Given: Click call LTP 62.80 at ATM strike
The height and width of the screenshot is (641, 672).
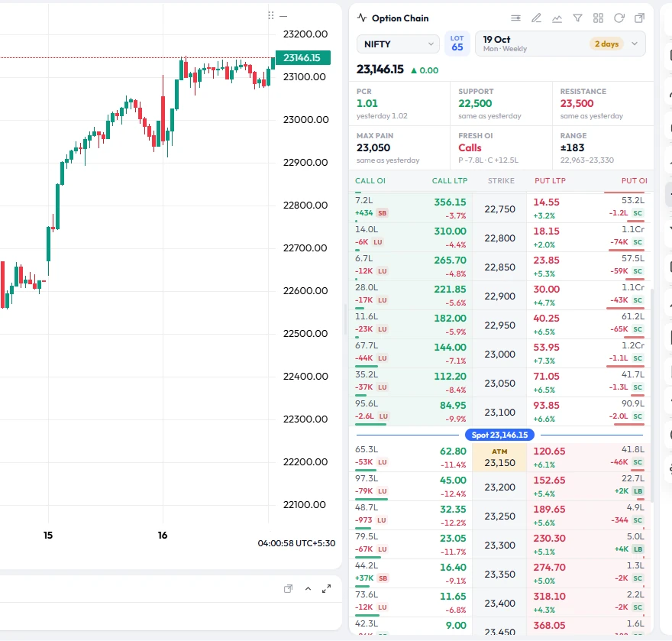Looking at the screenshot, I should (x=453, y=451).
